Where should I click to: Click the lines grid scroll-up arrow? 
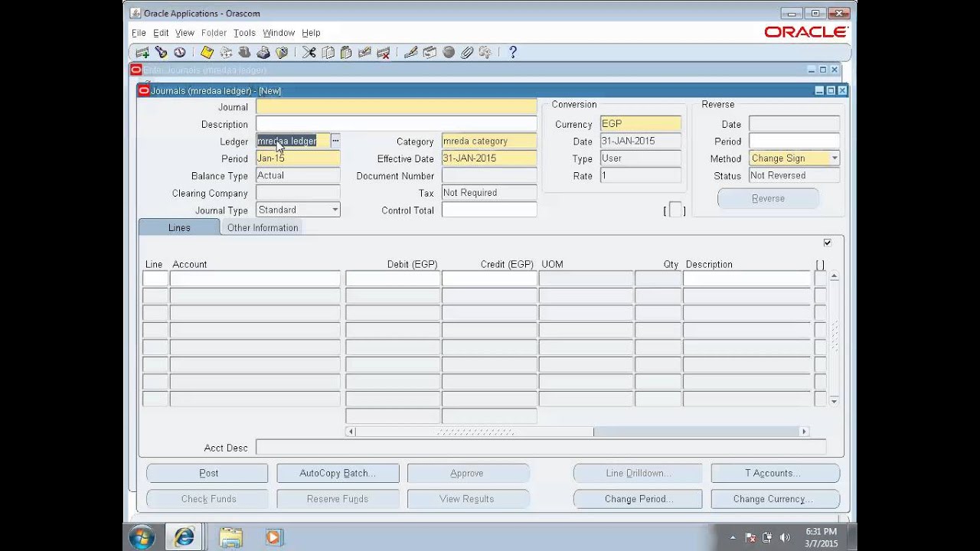(x=834, y=275)
